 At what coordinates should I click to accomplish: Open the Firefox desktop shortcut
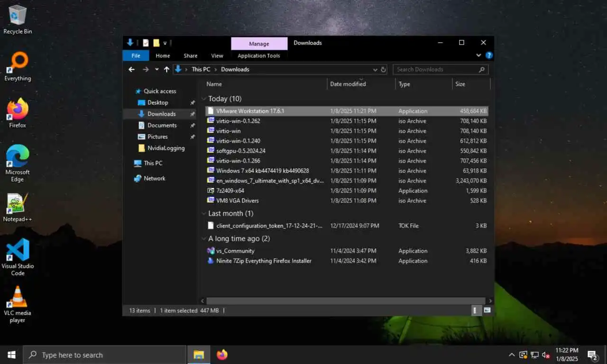point(18,113)
